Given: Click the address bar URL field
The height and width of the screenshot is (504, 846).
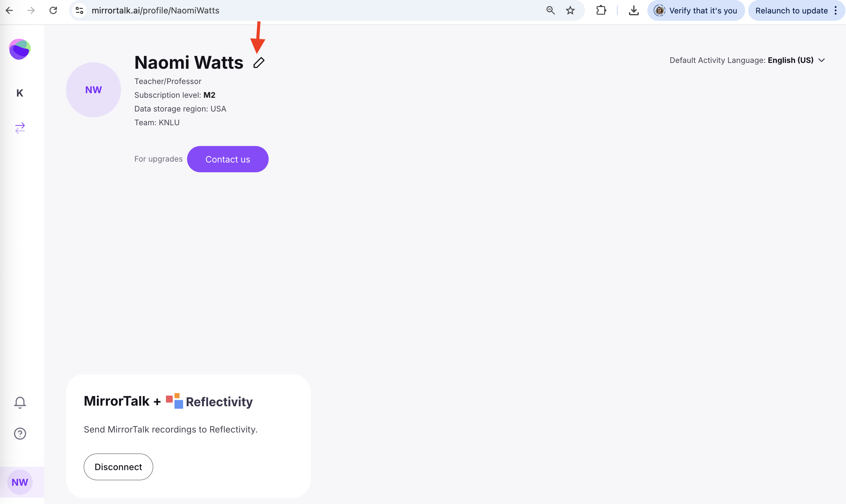Looking at the screenshot, I should tap(306, 10).
